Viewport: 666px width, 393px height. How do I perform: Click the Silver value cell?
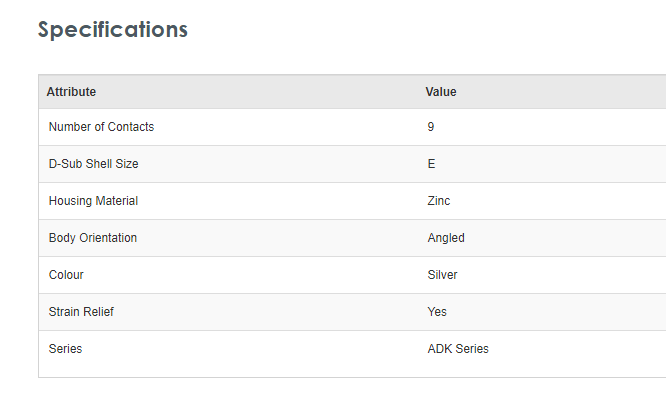(442, 275)
